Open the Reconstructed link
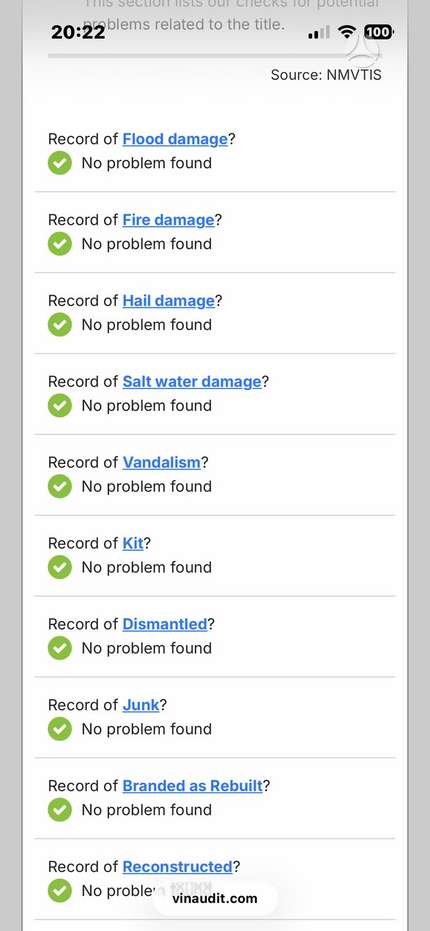 pos(177,866)
